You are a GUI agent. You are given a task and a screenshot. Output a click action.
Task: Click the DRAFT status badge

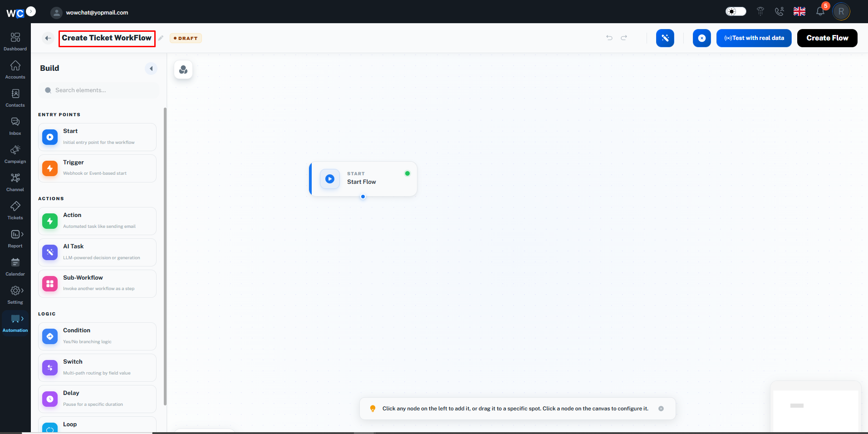(x=186, y=38)
